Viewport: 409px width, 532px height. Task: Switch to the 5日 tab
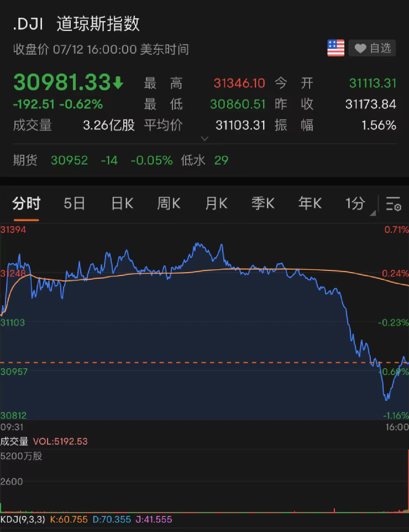click(74, 203)
